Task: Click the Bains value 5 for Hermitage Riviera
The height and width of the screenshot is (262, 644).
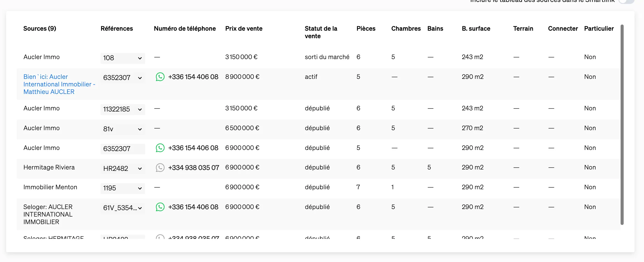Action: [429, 167]
